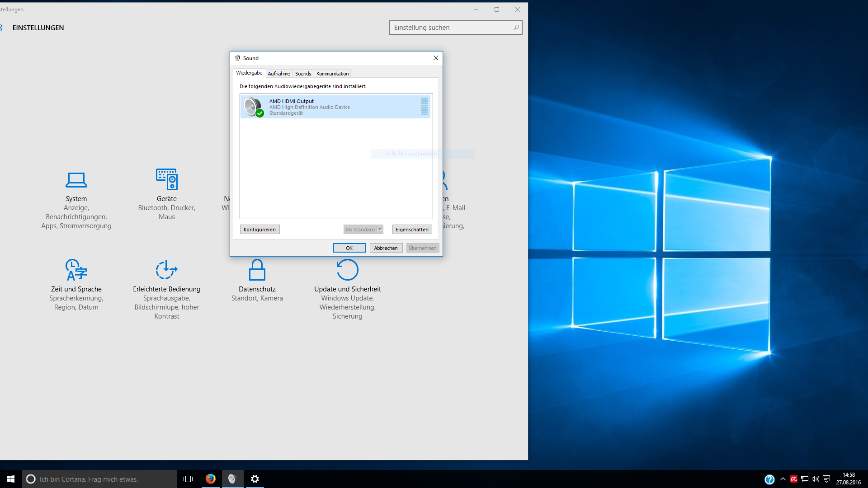Open the Kommunikation tab
Screen dimensions: 868x488
click(332, 74)
